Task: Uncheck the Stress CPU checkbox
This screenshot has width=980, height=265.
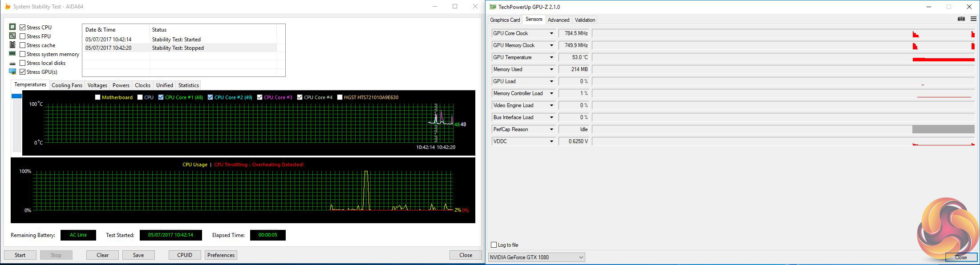Action: click(x=23, y=28)
